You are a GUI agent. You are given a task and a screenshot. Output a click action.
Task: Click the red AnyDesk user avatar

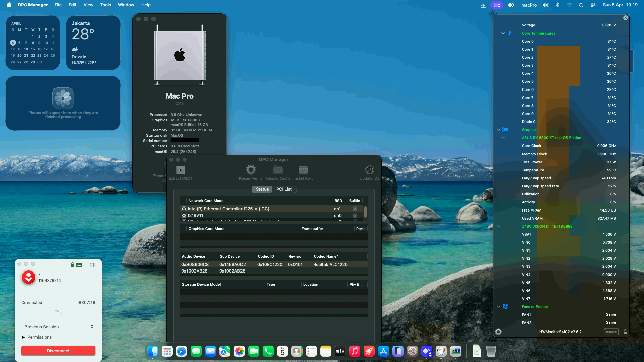pos(29,278)
